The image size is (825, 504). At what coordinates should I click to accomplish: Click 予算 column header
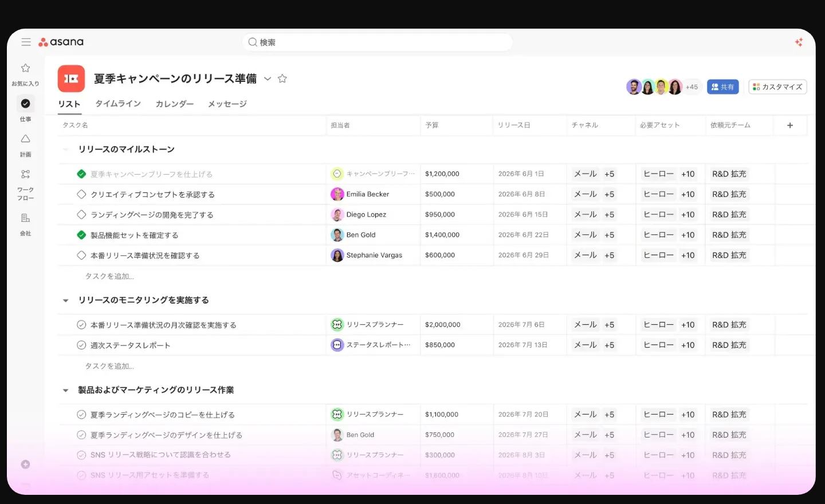point(432,125)
